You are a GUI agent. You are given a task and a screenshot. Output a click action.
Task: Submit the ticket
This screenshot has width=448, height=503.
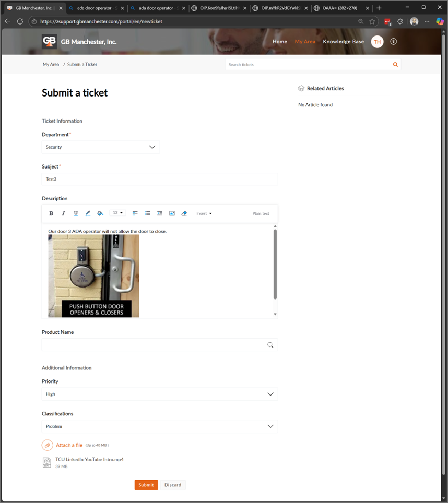point(146,485)
